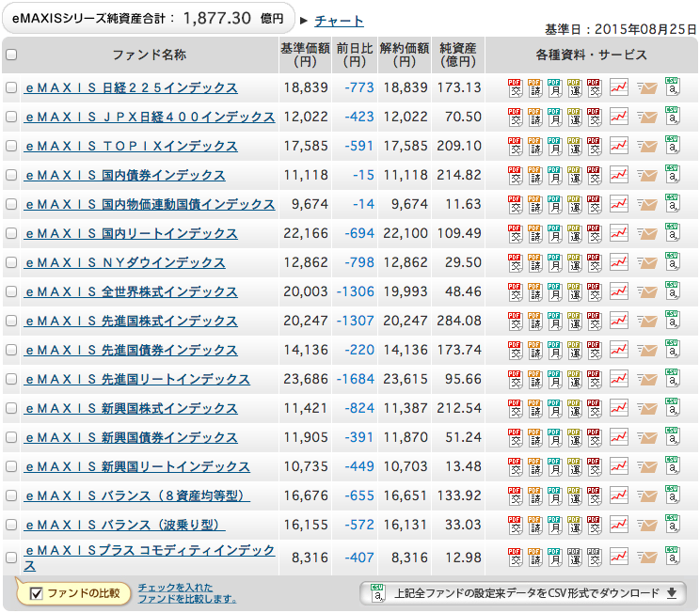
Task: Click mail envelope icon in JPX日経400 row
Action: tap(646, 118)
